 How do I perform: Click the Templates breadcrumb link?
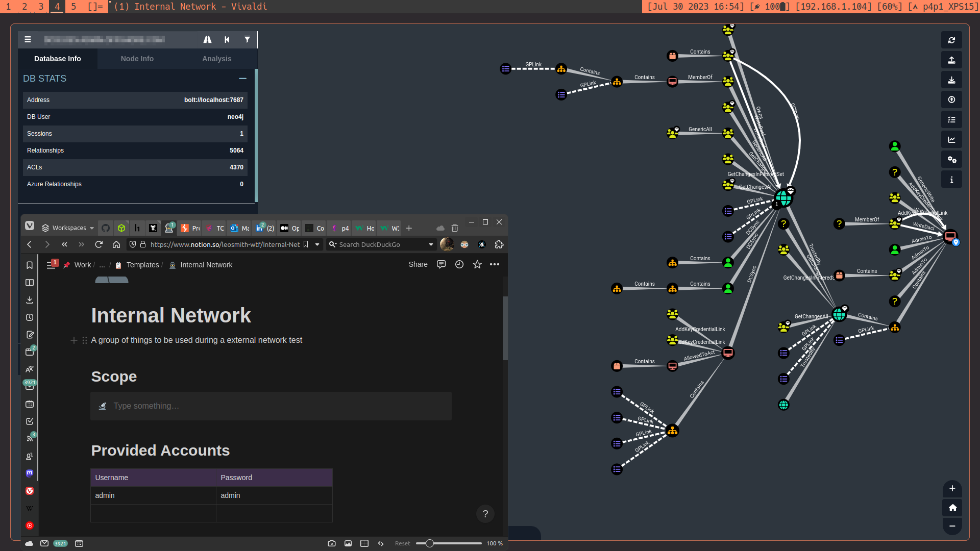[x=142, y=265]
